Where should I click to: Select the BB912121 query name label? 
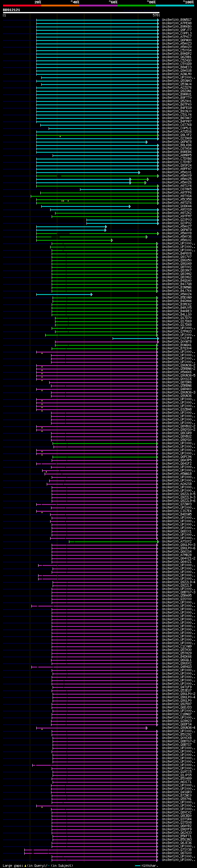[x=11, y=10]
